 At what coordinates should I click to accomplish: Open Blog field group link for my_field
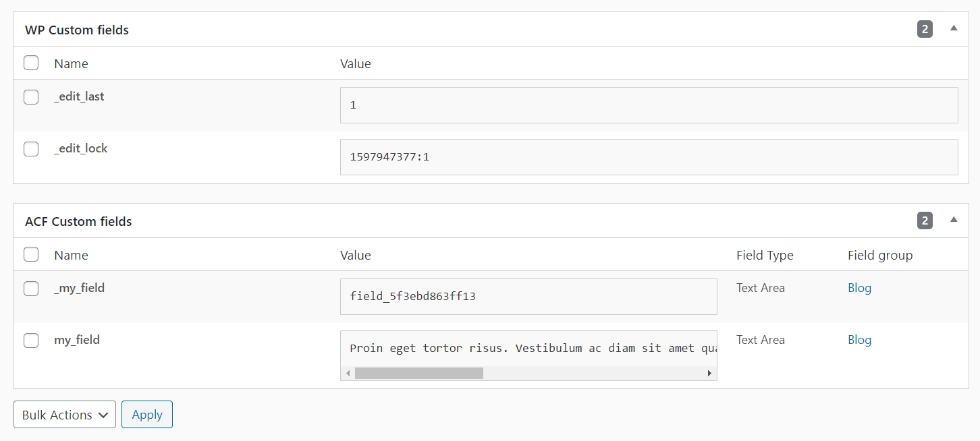(859, 340)
